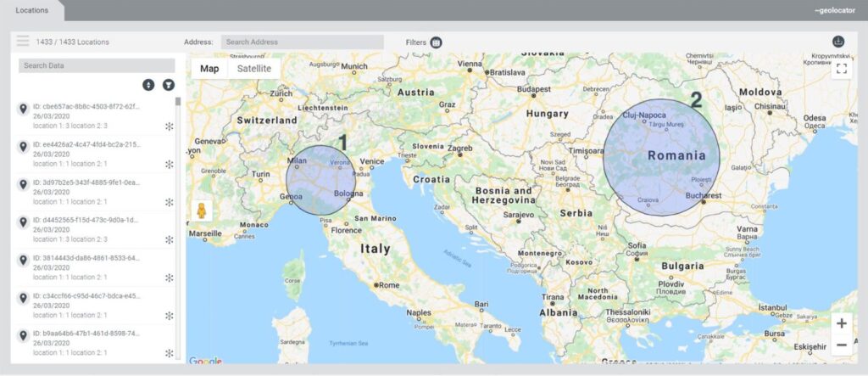The image size is (868, 376).
Task: Click the Search Address input field
Action: (x=302, y=42)
